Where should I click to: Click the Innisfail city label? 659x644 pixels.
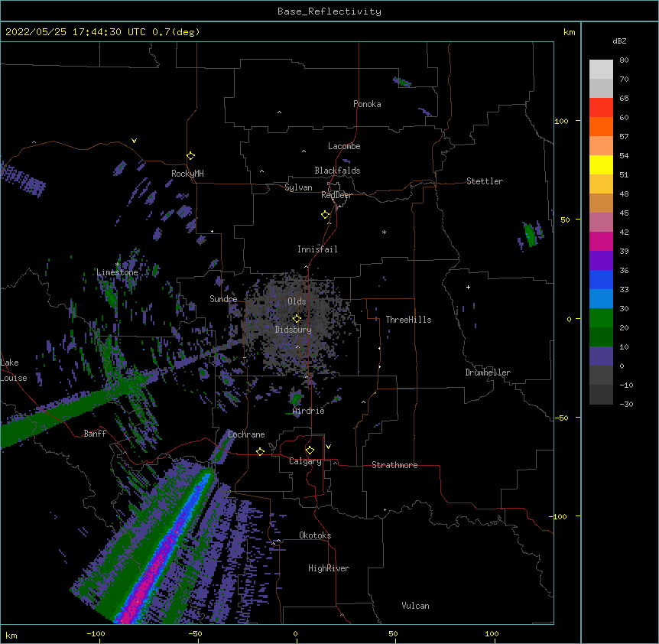[x=317, y=249]
